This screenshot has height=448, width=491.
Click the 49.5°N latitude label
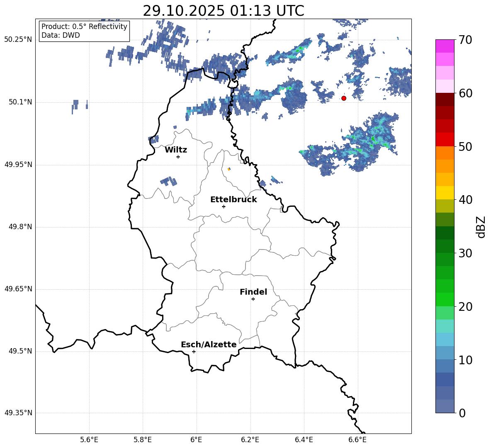pyautogui.click(x=20, y=351)
